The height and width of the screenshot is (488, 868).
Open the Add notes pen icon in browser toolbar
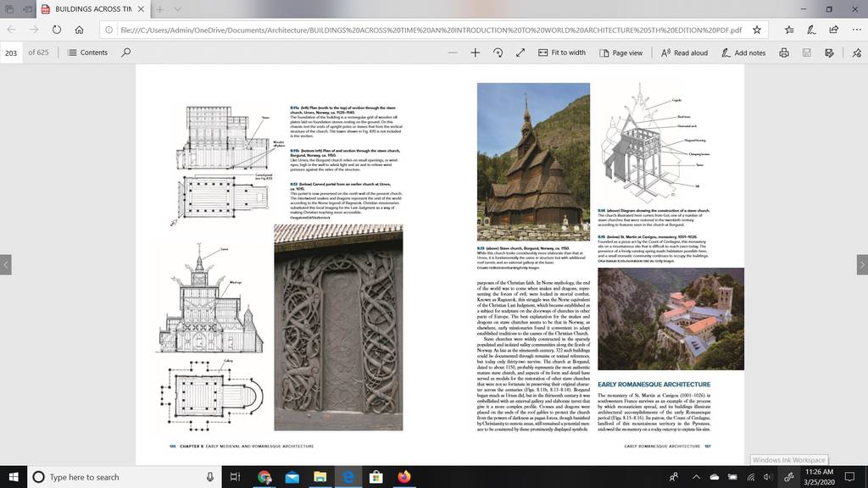(x=811, y=30)
